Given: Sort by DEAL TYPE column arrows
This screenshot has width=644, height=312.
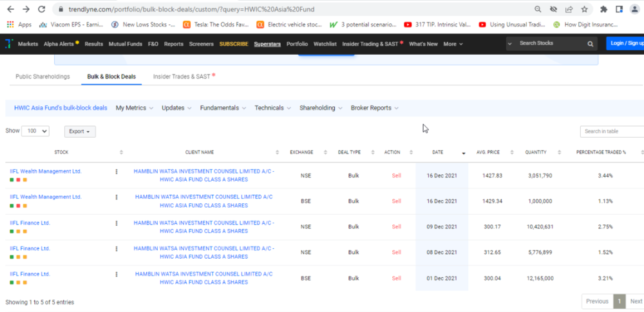Looking at the screenshot, I should click(x=373, y=152).
